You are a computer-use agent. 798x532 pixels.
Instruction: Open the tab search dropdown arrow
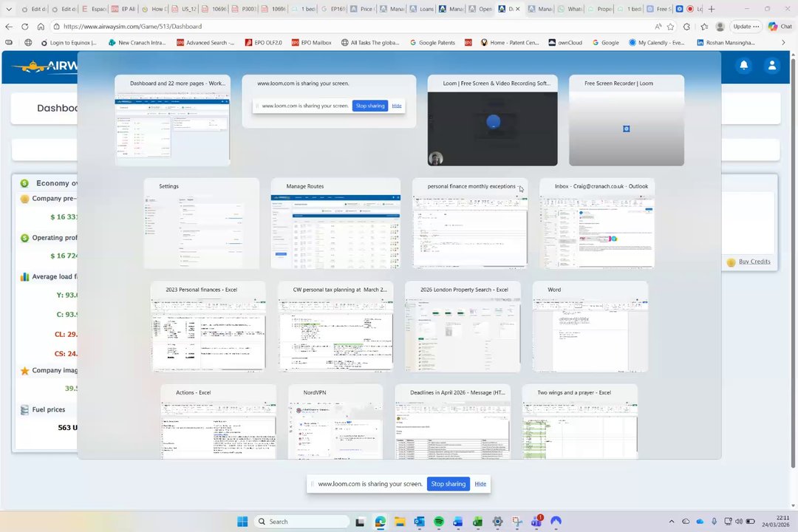click(9, 9)
